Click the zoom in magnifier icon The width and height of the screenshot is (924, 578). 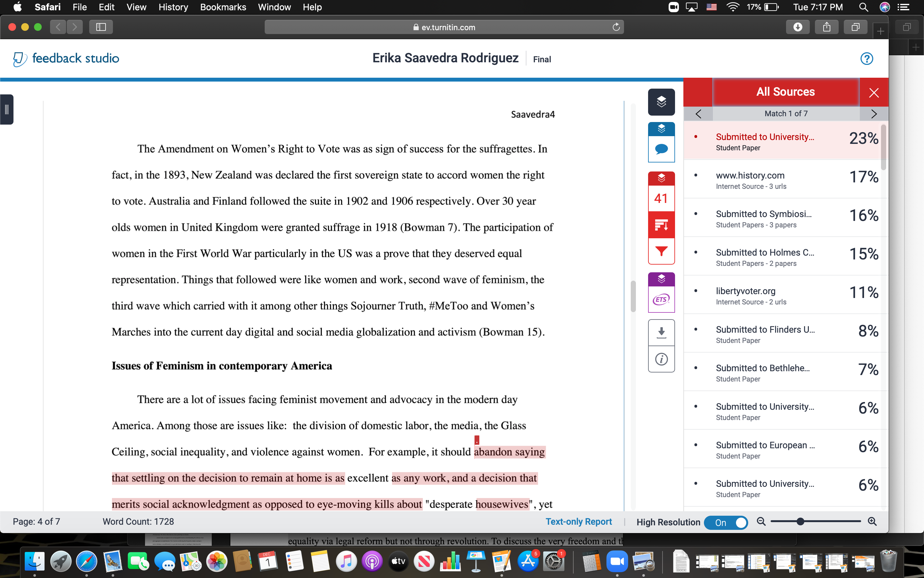point(872,521)
